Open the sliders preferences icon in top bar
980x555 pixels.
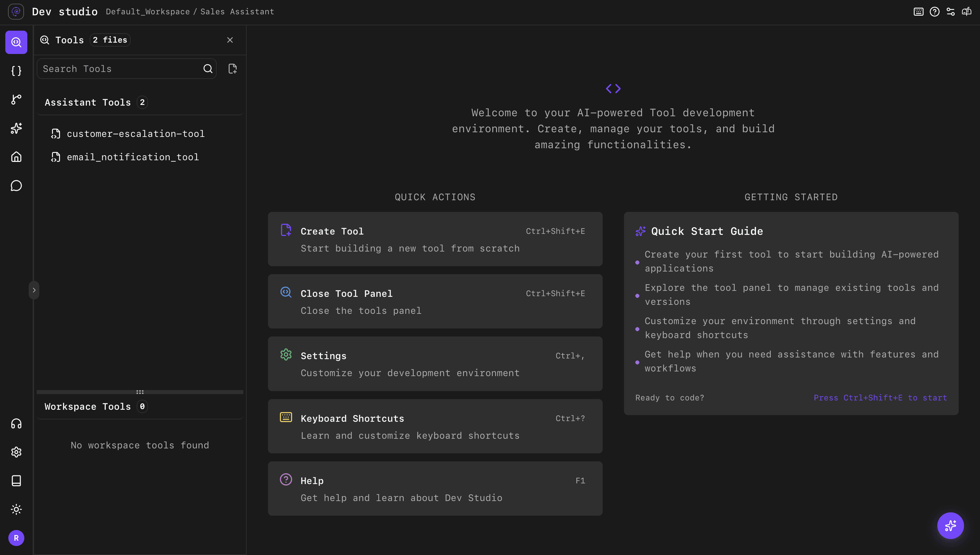click(951, 11)
